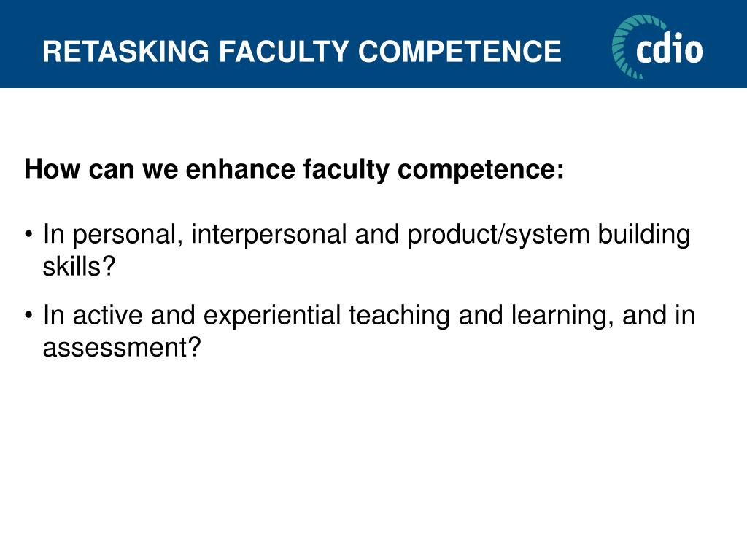
Task: Click the word "active" in the second bullet
Action: 108,315
